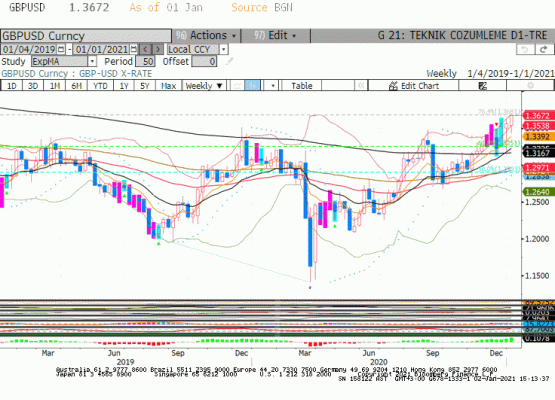The width and height of the screenshot is (555, 400).
Task: Expand the chart type dropdown arrow
Action: point(273,86)
